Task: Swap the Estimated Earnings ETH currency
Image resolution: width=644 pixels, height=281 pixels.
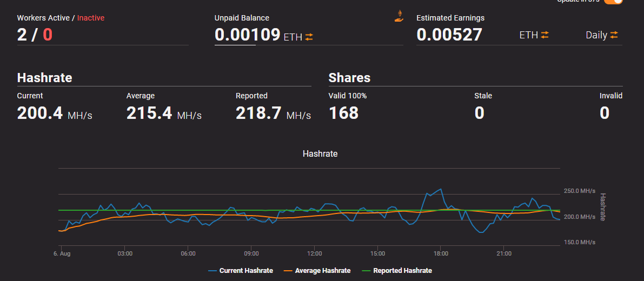Action: [545, 35]
